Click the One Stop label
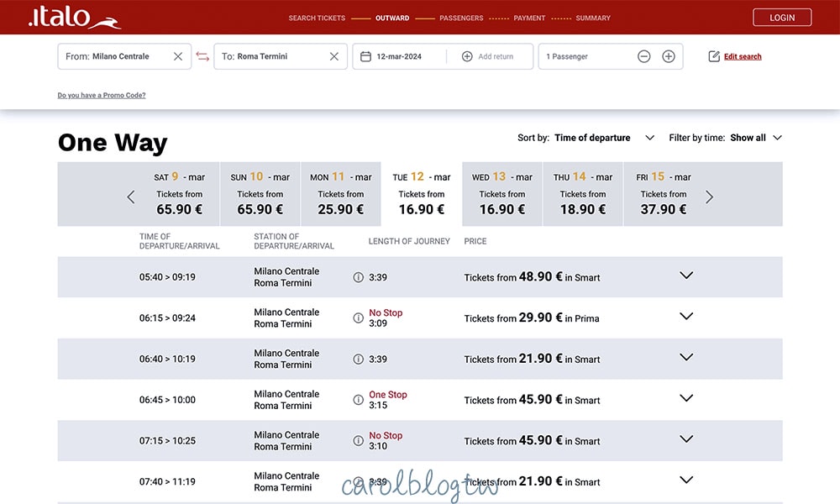Image resolution: width=840 pixels, height=504 pixels. pos(388,395)
